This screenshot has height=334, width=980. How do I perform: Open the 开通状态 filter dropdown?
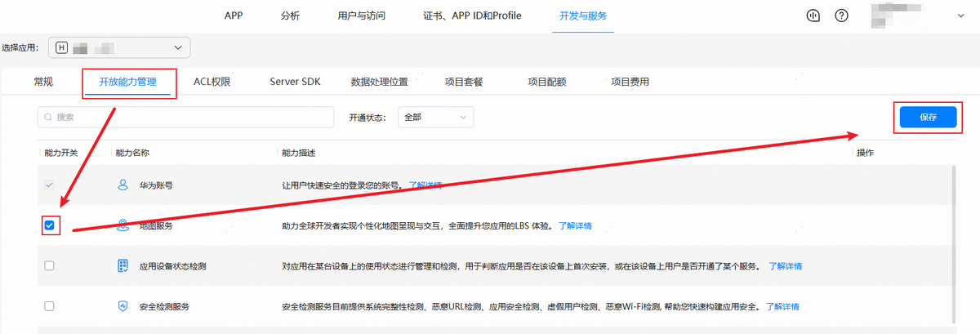point(435,118)
